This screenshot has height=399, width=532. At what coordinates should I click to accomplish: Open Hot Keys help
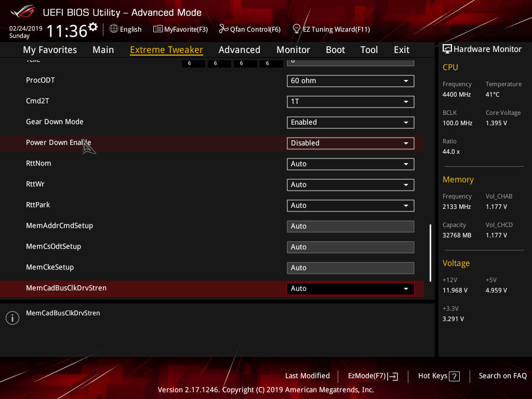coord(438,376)
